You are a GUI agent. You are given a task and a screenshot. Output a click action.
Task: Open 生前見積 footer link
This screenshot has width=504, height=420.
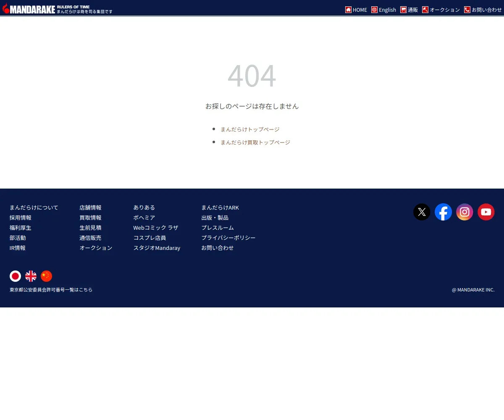pos(90,228)
